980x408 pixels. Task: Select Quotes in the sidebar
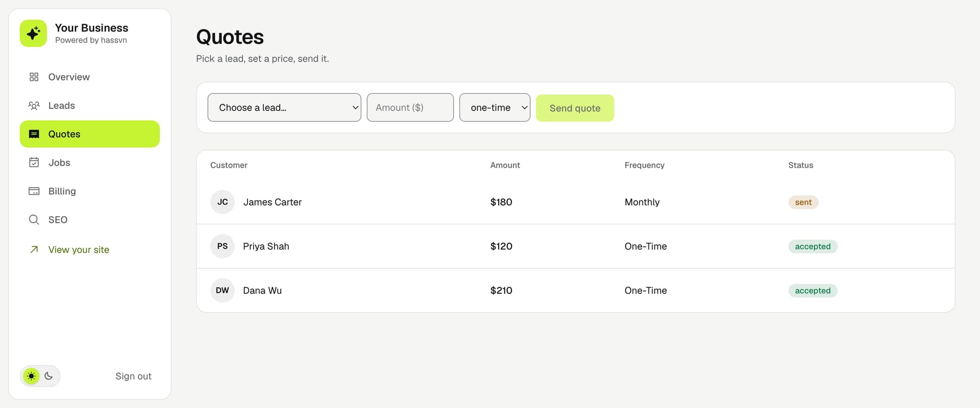pyautogui.click(x=90, y=134)
